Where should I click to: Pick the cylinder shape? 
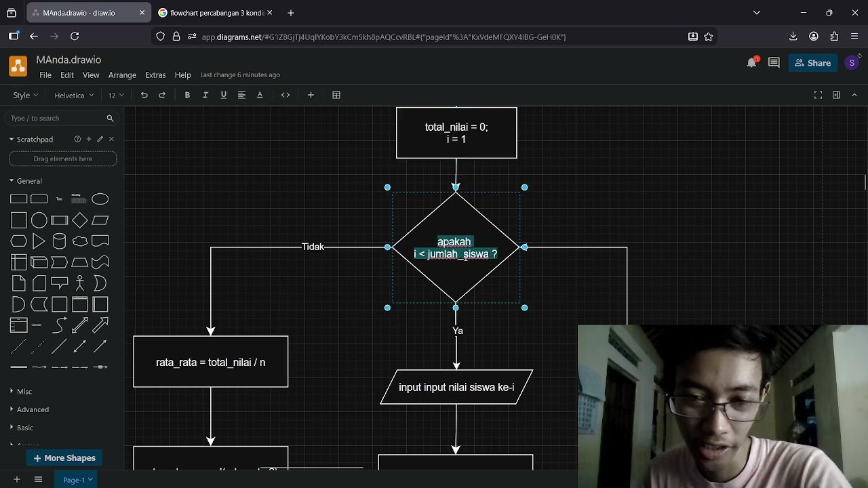click(x=60, y=241)
